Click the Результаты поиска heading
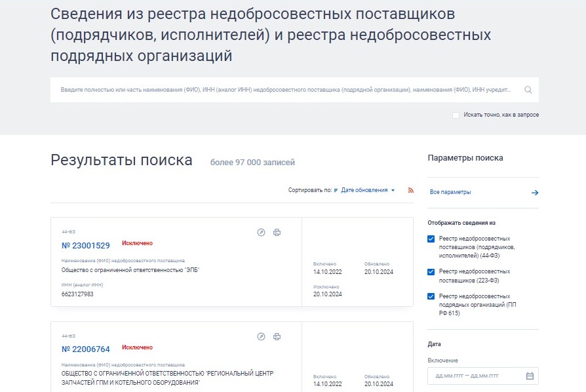Viewport: 586px width, 392px height. click(121, 160)
